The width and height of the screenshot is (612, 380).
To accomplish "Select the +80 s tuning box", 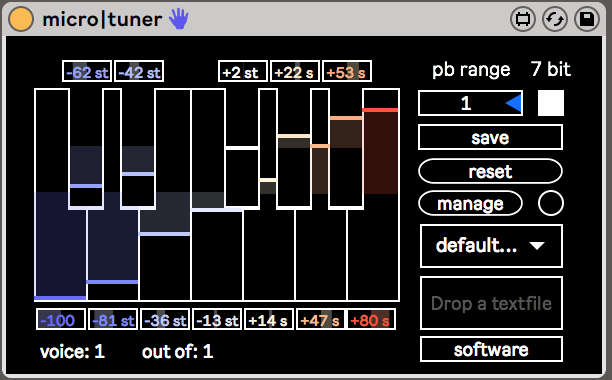I will tap(371, 320).
